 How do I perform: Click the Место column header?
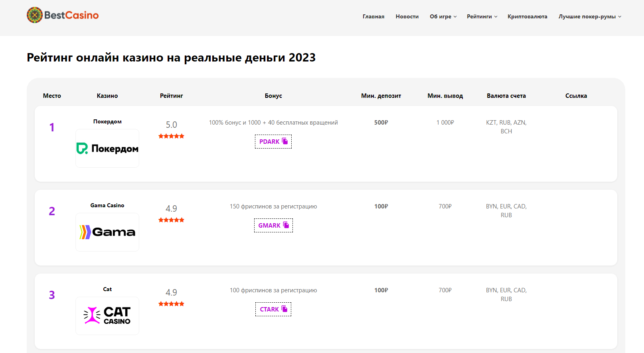[52, 96]
